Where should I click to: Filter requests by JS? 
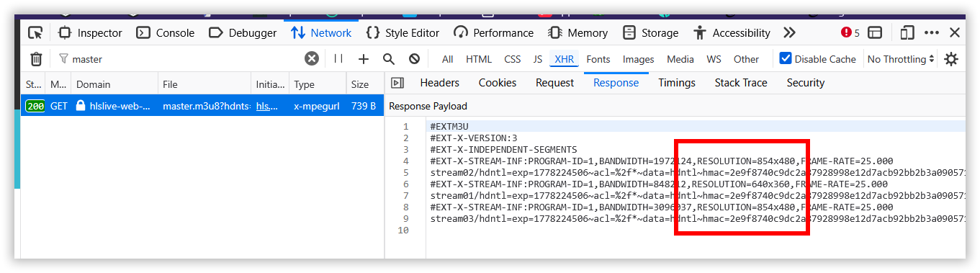[x=537, y=59]
